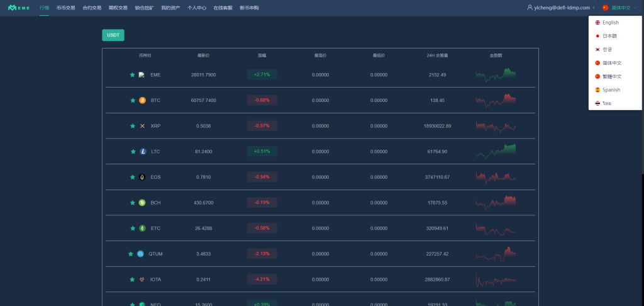Select English from the language list
Image resolution: width=644 pixels, height=306 pixels.
coord(610,23)
